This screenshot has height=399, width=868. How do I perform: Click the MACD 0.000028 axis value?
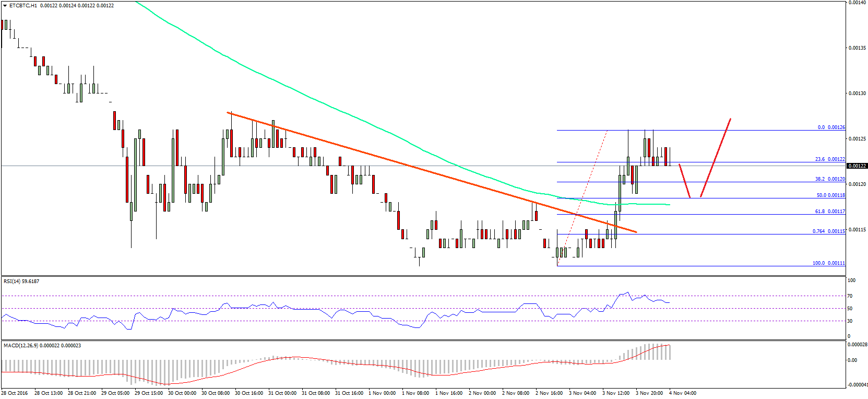pyautogui.click(x=857, y=344)
